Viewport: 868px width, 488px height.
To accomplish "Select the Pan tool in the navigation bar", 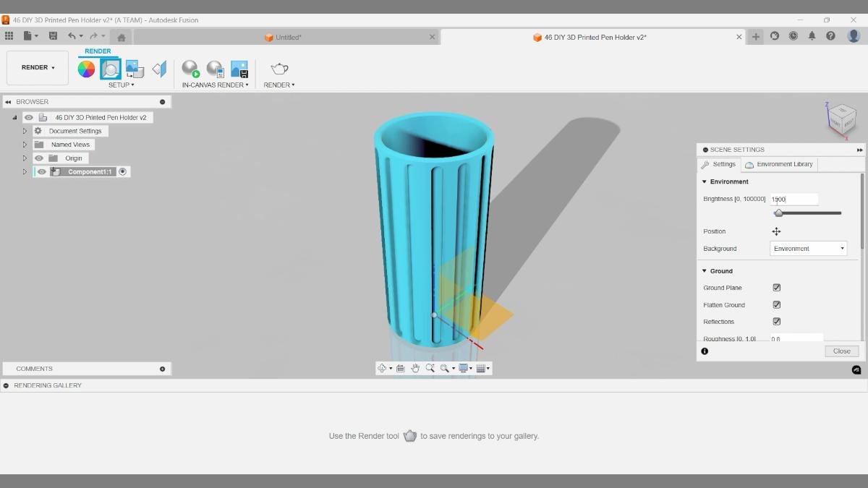I will [415, 368].
